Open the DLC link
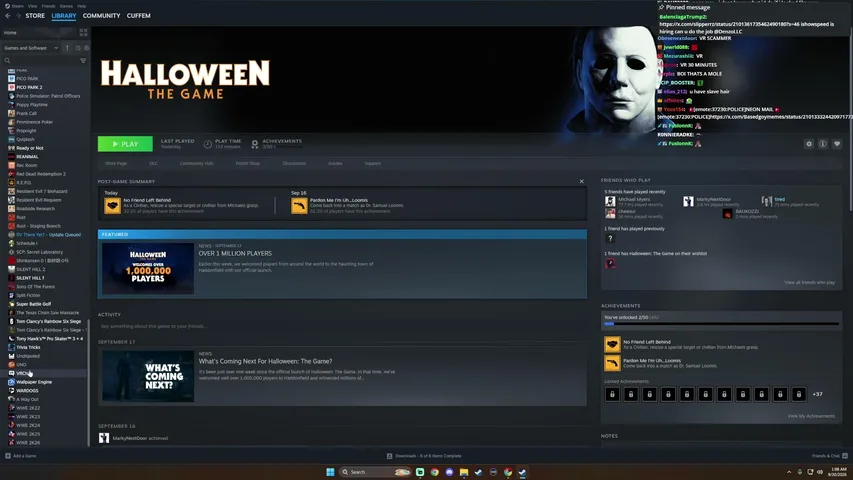The height and width of the screenshot is (480, 853). point(153,163)
